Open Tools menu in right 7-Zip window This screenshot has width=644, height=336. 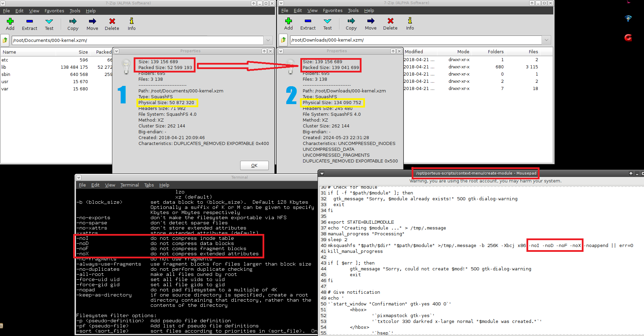tap(353, 10)
